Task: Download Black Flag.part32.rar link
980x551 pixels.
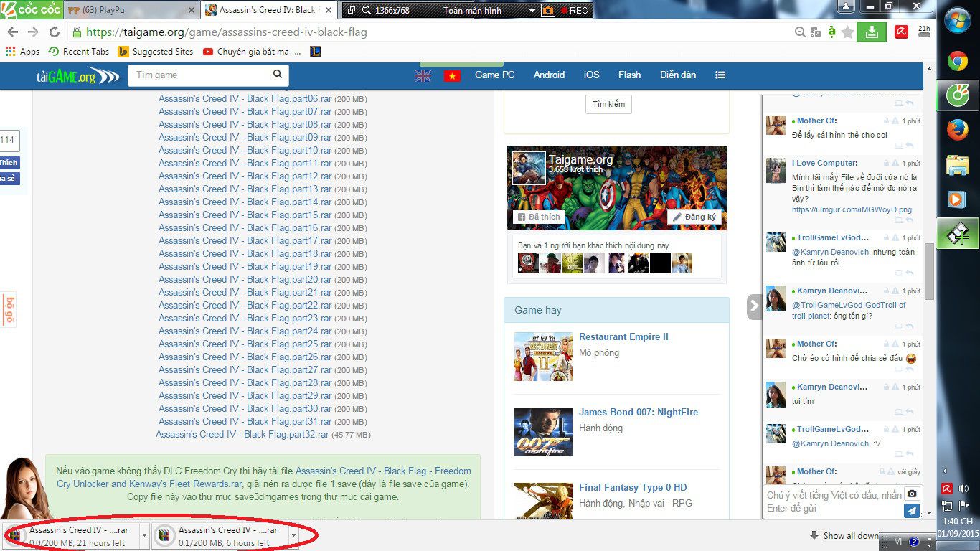Action: click(x=242, y=435)
